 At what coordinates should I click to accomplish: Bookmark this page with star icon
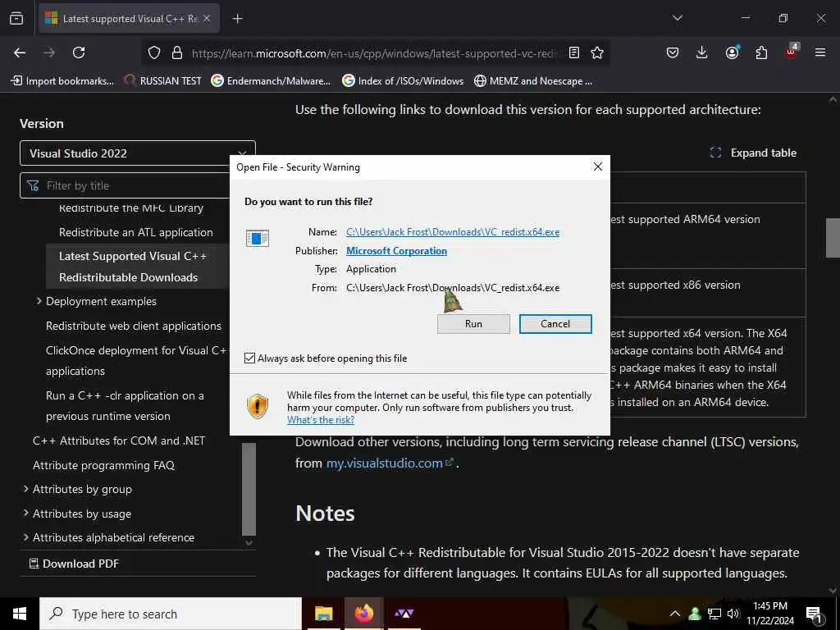597,52
